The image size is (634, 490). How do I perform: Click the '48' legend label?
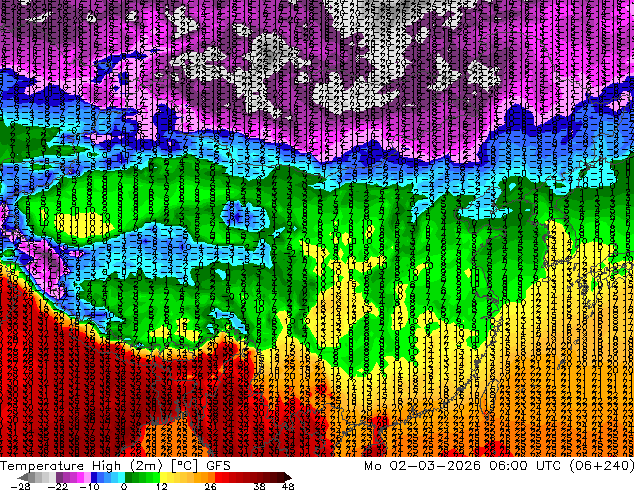[x=288, y=486]
